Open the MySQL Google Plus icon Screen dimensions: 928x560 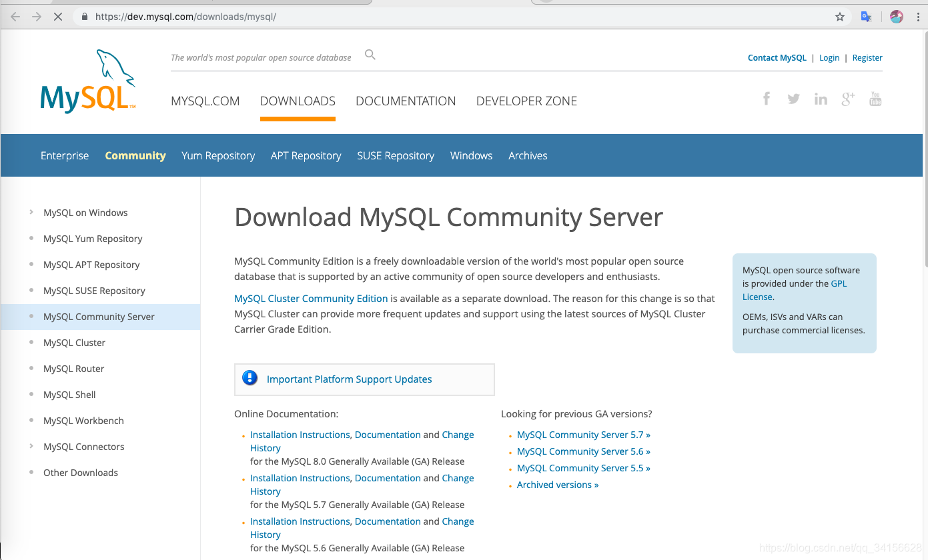[x=848, y=99]
